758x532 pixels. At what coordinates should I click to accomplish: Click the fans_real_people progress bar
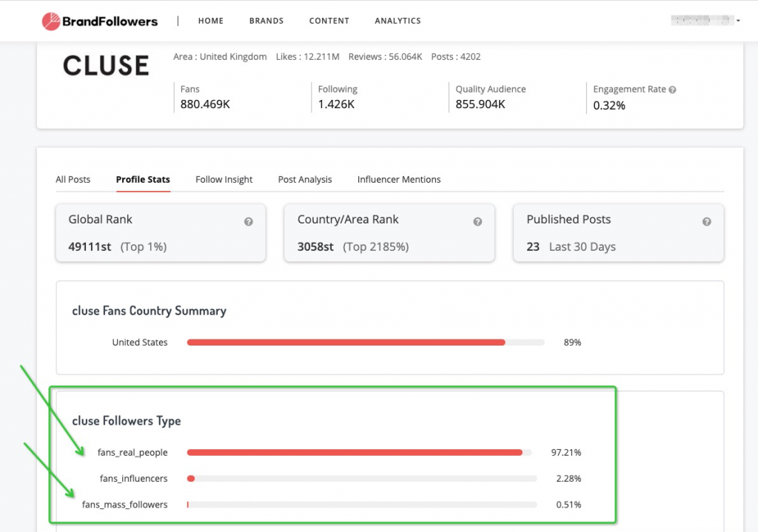(359, 452)
